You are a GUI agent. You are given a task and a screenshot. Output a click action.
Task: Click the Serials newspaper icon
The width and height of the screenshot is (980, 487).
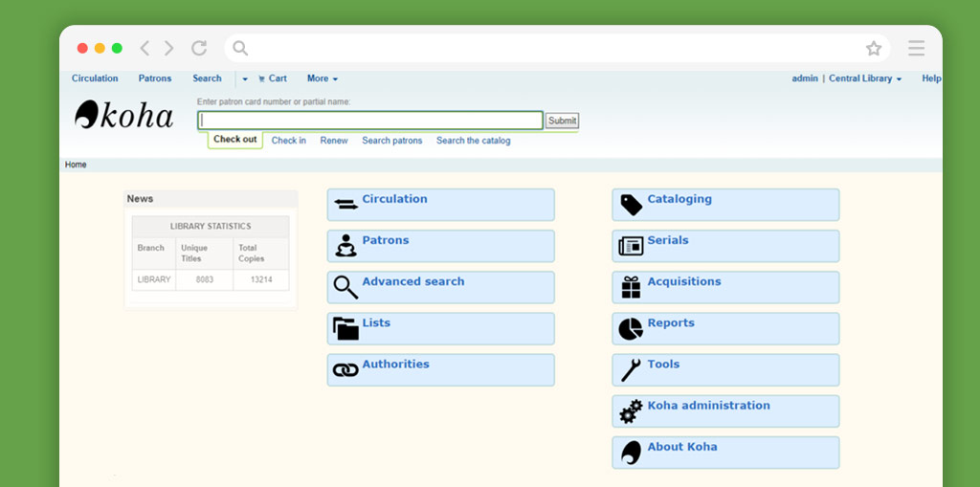[x=631, y=246]
